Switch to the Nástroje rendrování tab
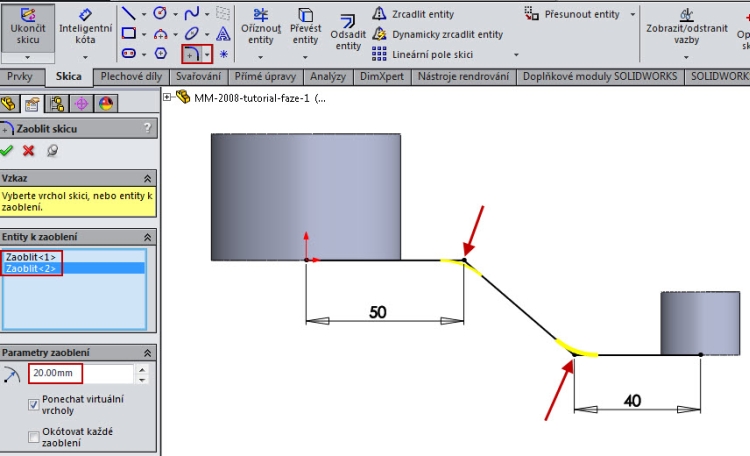The height and width of the screenshot is (456, 750). click(x=463, y=77)
